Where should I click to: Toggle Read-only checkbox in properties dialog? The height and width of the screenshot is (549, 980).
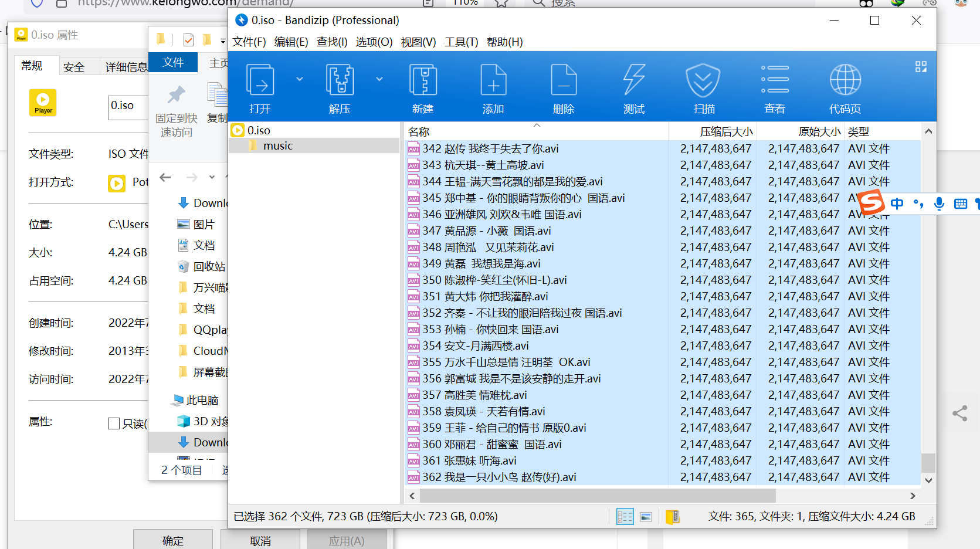(x=114, y=423)
